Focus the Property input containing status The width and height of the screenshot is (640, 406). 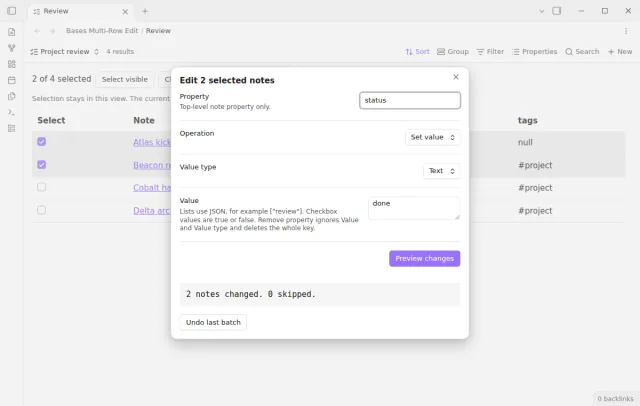coord(410,100)
